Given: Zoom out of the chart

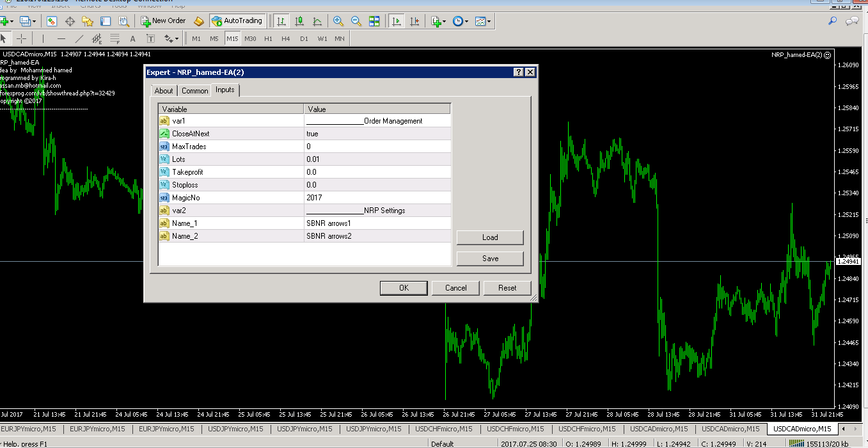Looking at the screenshot, I should click(x=356, y=21).
